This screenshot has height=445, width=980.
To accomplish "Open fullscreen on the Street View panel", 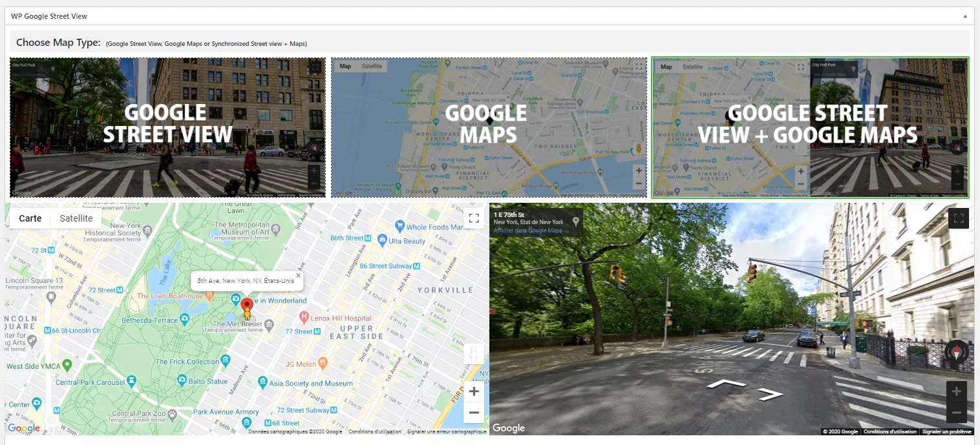I will 958,218.
